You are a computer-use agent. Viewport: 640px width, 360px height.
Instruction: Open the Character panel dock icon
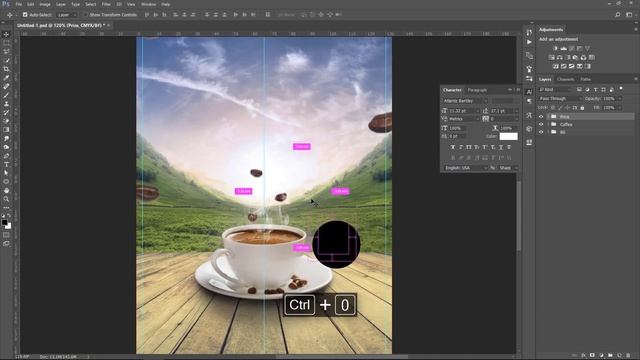[529, 92]
